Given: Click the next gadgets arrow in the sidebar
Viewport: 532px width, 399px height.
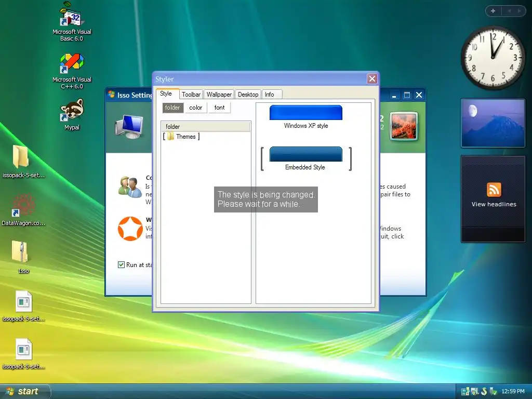Looking at the screenshot, I should 519,11.
